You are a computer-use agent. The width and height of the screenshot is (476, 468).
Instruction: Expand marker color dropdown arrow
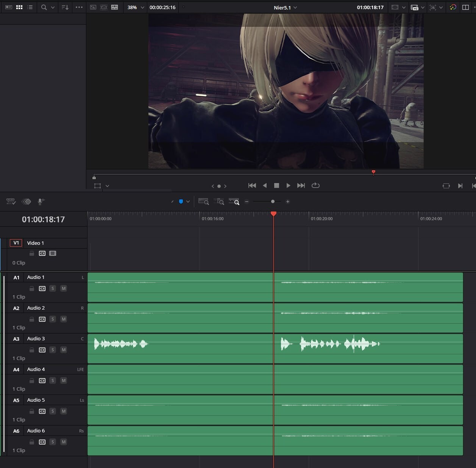coord(188,202)
